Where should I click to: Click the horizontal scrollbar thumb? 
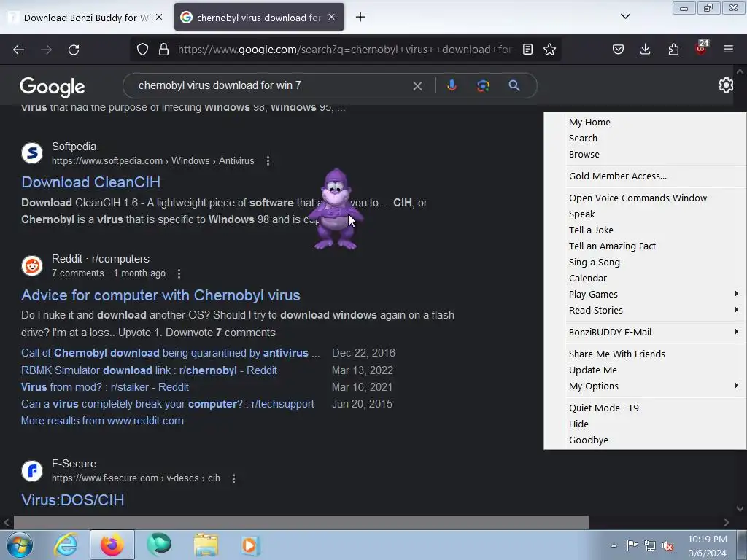(x=301, y=522)
